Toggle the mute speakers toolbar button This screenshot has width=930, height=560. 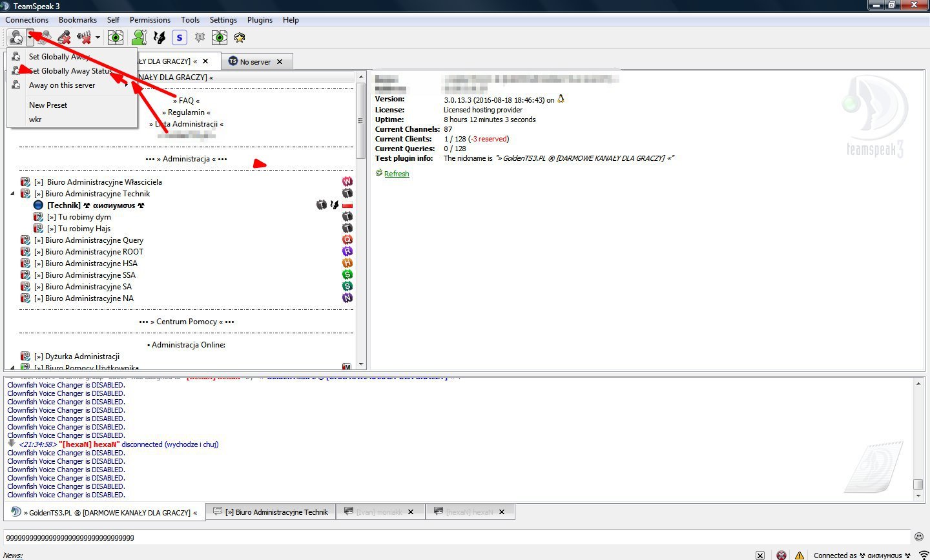83,37
